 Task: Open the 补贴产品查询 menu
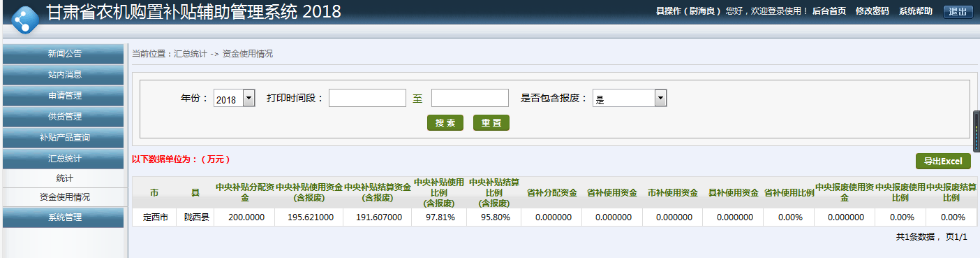pyautogui.click(x=64, y=138)
